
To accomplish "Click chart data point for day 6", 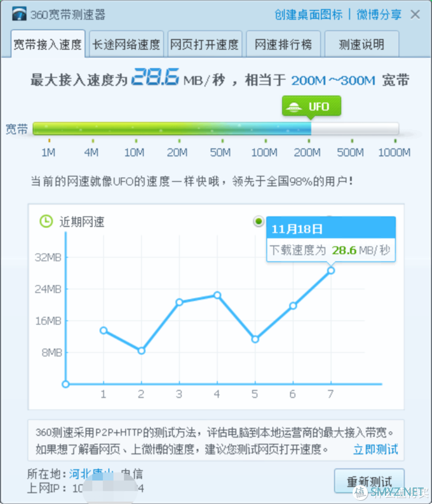I will 293,306.
